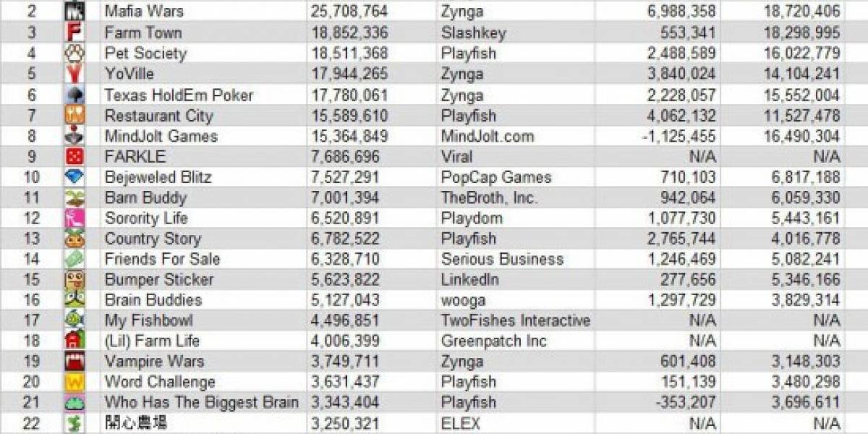Click the Who Has The Biggest Brain icon
Image resolution: width=868 pixels, height=434 pixels.
click(75, 402)
